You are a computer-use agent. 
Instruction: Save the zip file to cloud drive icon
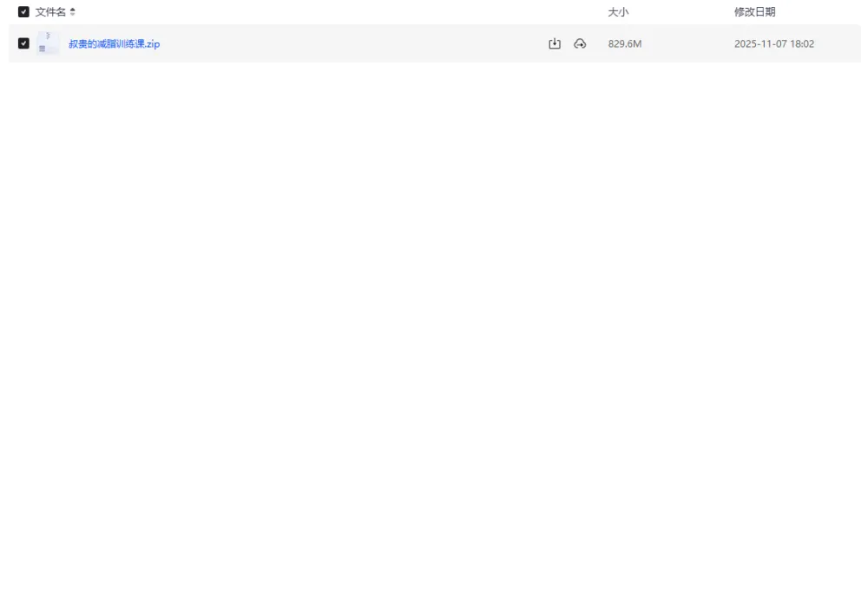(x=580, y=43)
